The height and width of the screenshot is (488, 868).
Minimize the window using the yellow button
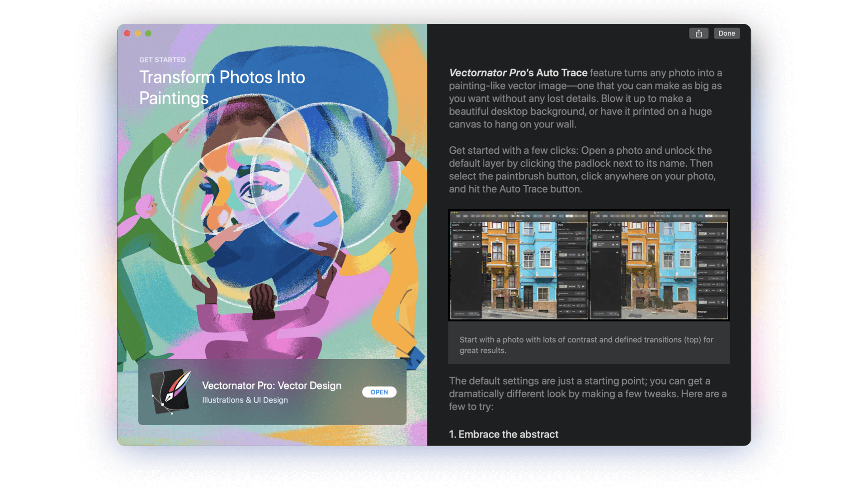138,33
